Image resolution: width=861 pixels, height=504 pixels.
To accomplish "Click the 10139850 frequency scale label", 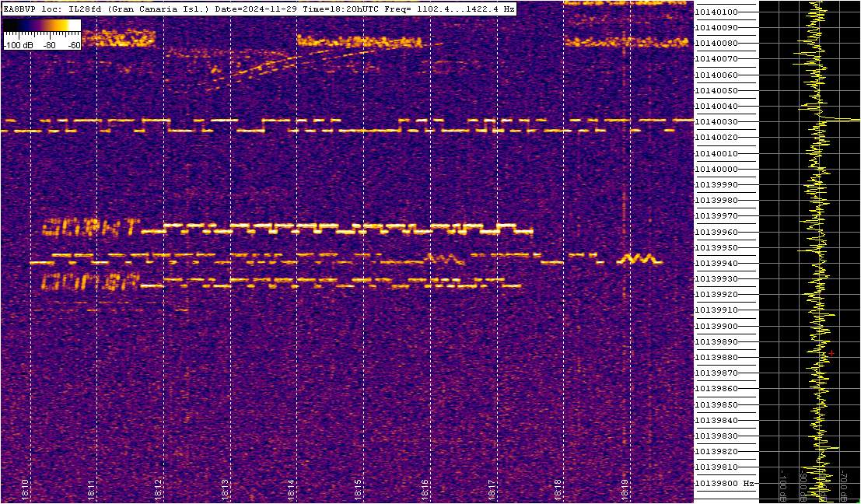I will (716, 404).
